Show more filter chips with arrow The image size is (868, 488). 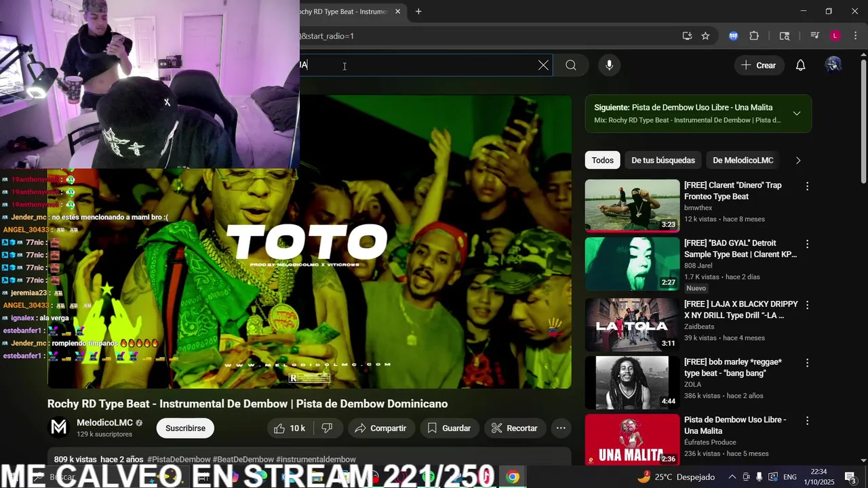pos(797,161)
